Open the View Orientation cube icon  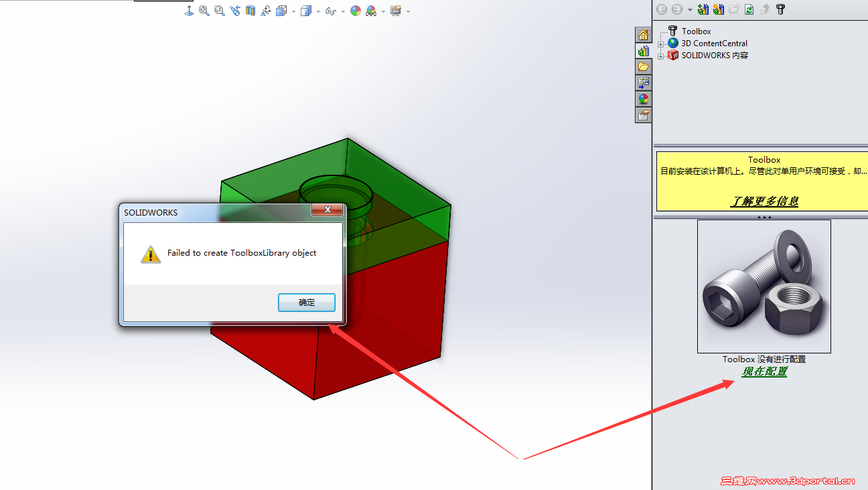[281, 11]
